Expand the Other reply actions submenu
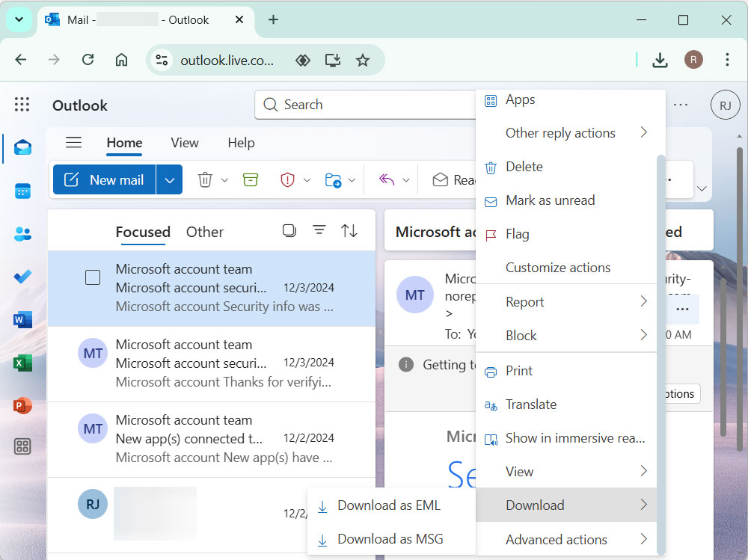 click(560, 132)
